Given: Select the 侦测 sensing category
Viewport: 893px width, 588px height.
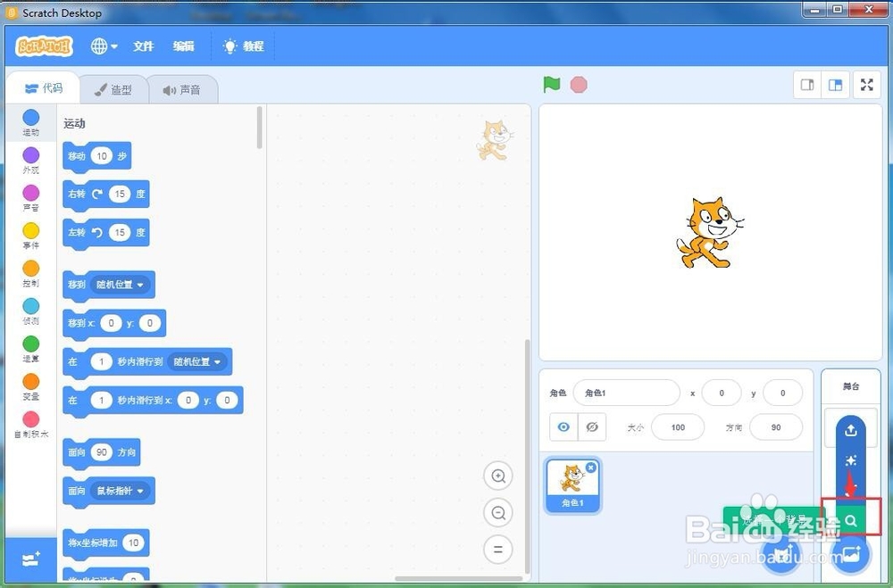Looking at the screenshot, I should (x=30, y=311).
